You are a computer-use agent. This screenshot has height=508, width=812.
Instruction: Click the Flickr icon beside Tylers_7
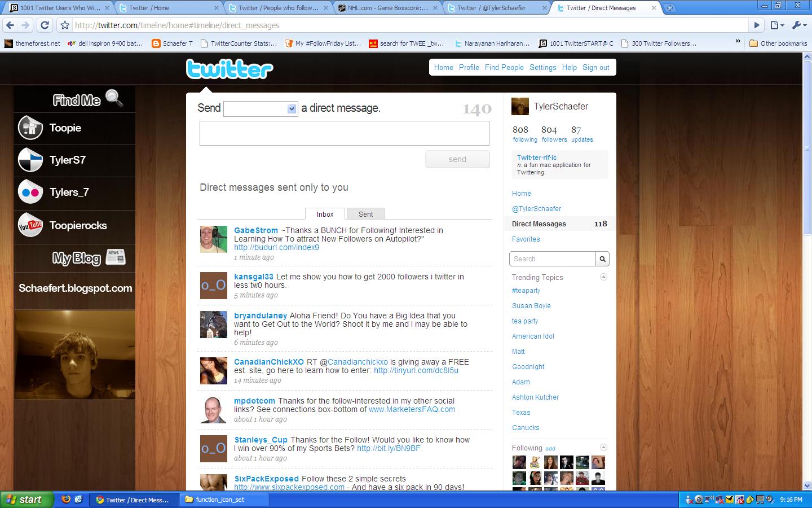[x=30, y=192]
